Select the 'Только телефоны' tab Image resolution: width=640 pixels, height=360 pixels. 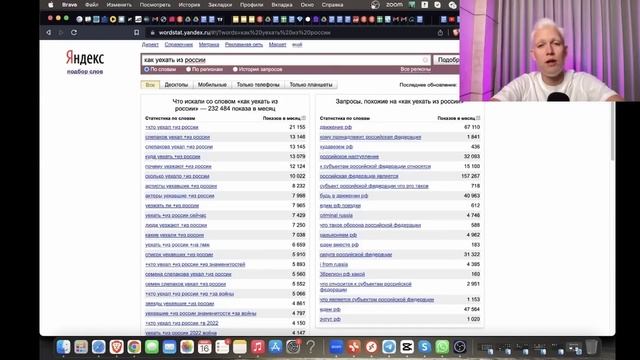258,84
